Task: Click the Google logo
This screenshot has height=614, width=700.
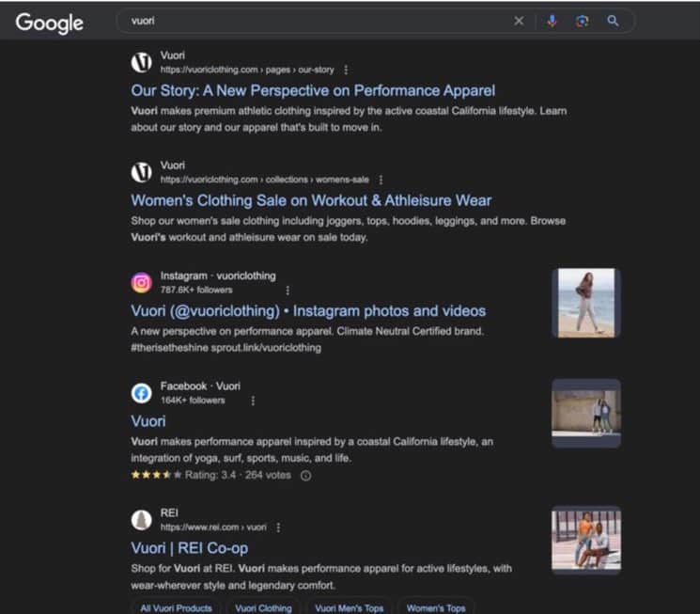Action: [x=50, y=23]
